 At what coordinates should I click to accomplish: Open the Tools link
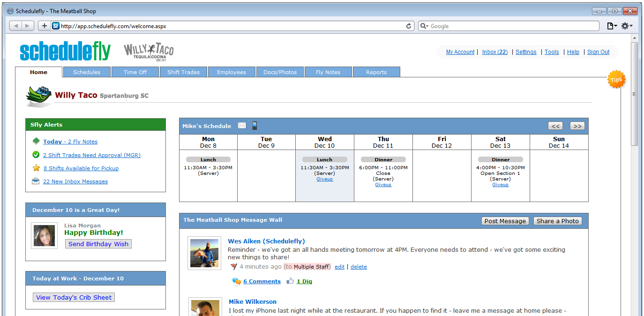pyautogui.click(x=552, y=52)
